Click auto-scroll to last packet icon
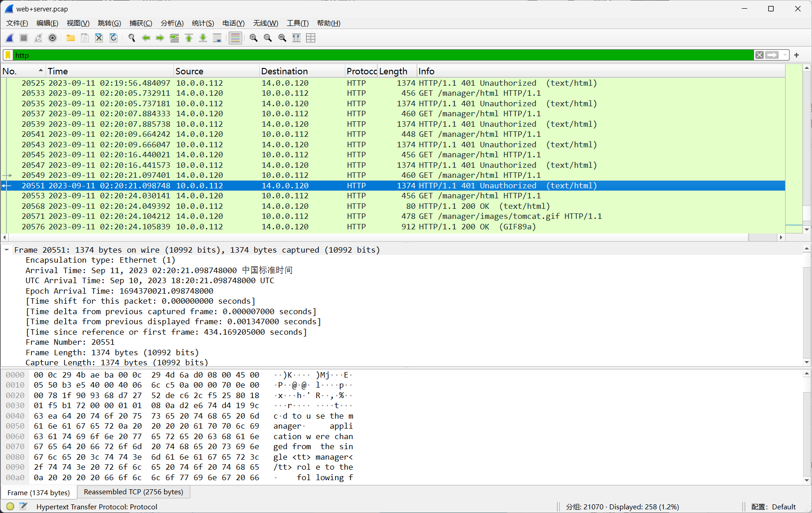Image resolution: width=812 pixels, height=513 pixels. [217, 38]
